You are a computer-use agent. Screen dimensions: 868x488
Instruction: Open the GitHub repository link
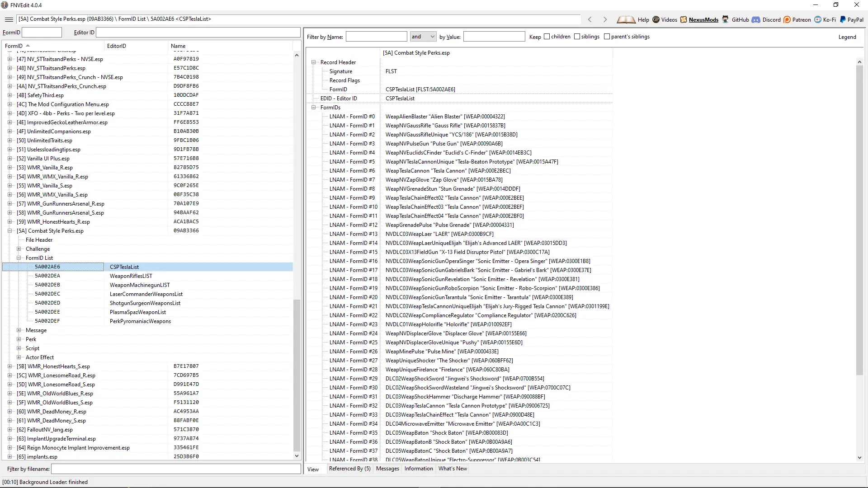(x=735, y=19)
